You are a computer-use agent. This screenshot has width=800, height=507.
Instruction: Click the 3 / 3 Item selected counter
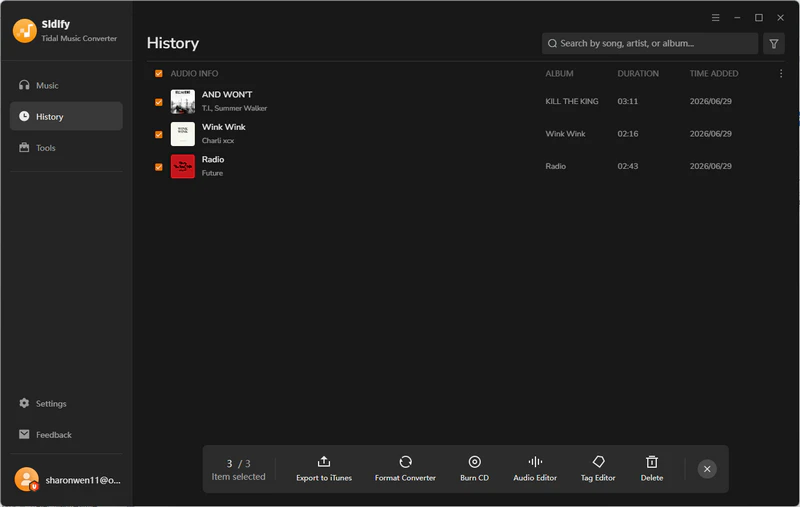[238, 469]
